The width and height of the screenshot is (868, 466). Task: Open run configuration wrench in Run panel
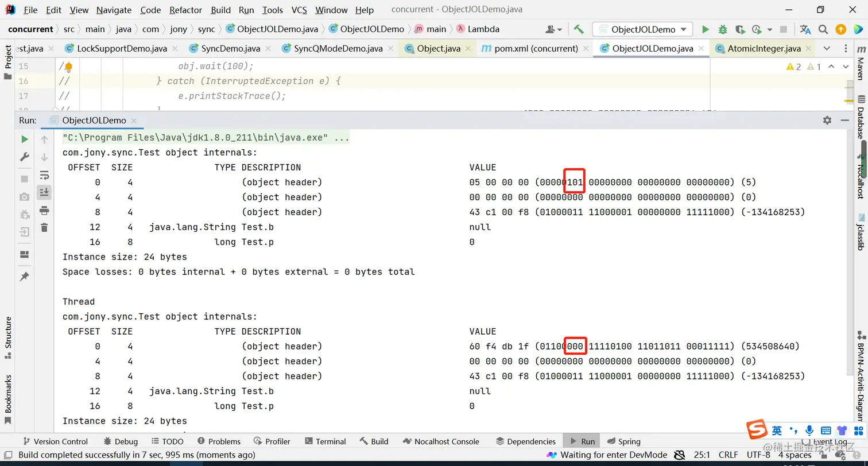[x=25, y=157]
